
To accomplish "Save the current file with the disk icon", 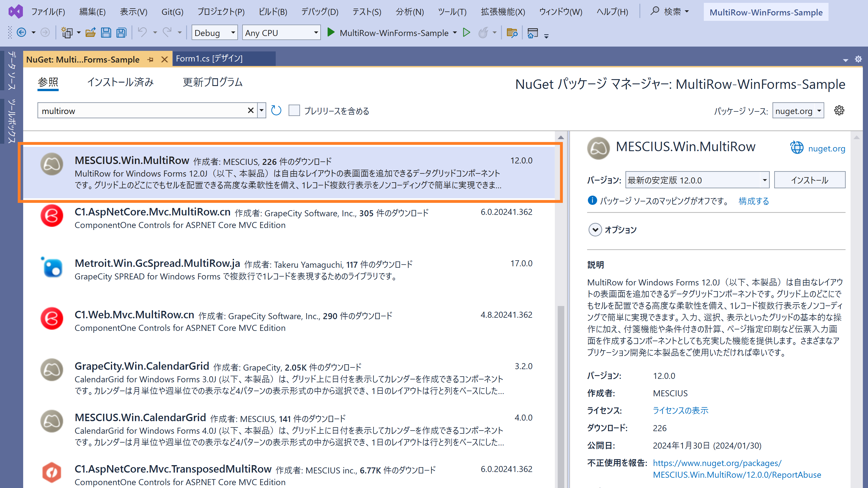I will click(106, 33).
